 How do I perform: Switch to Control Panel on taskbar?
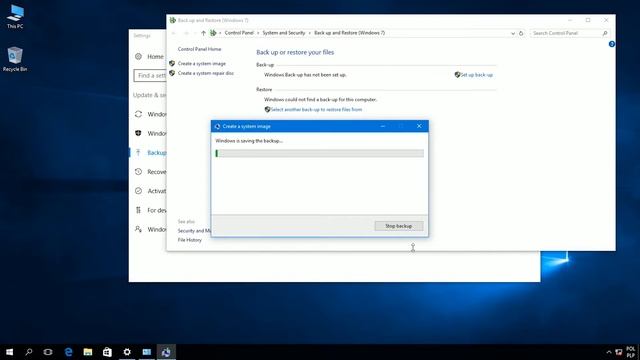point(147,352)
